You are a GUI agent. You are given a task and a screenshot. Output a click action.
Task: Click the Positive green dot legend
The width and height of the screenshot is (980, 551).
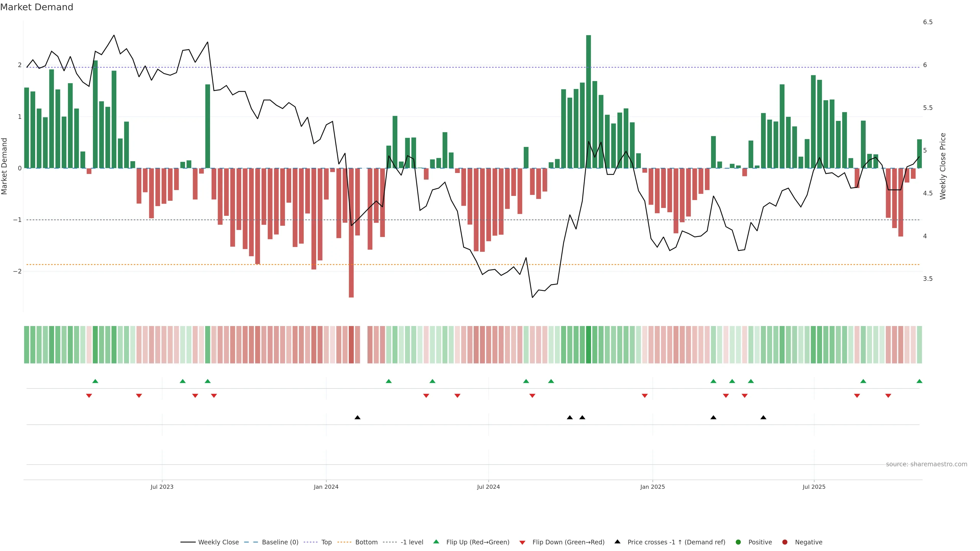(738, 542)
